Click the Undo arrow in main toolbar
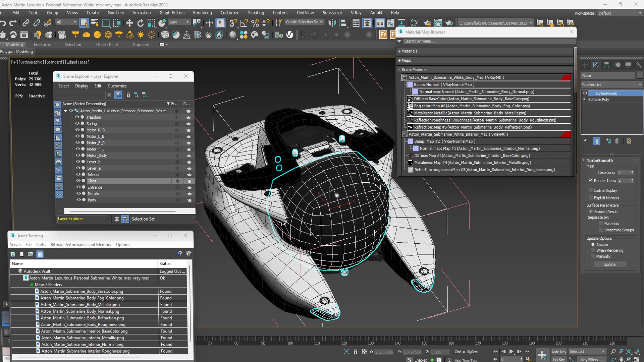The height and width of the screenshot is (362, 644). 3,23
